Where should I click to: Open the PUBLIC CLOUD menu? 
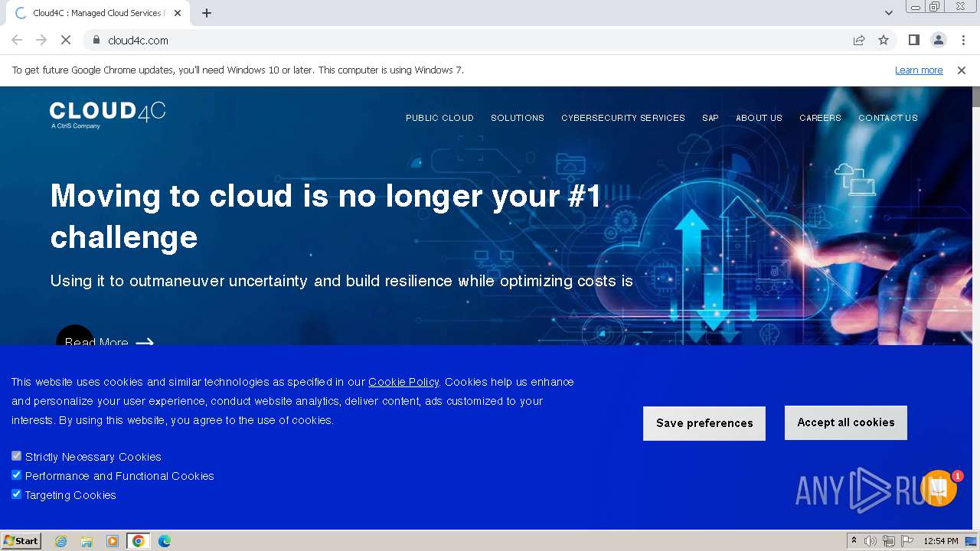(439, 118)
